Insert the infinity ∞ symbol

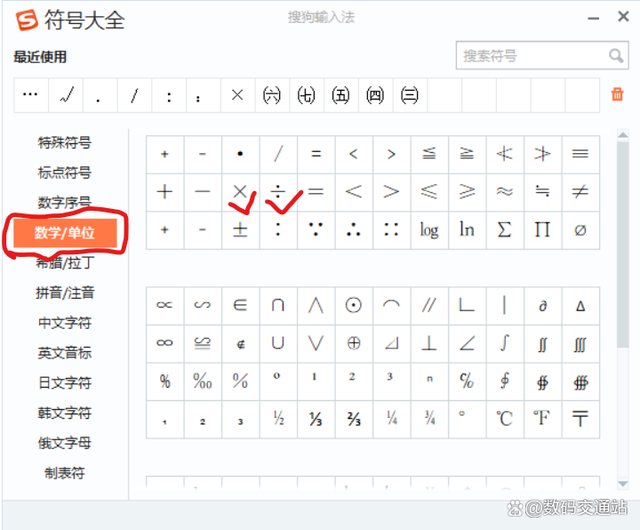tap(164, 343)
